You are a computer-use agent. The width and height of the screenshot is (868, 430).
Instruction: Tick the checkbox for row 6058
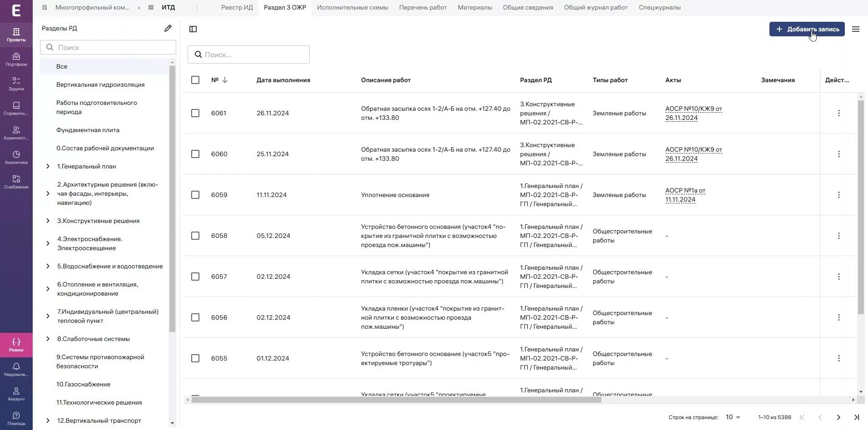click(195, 236)
